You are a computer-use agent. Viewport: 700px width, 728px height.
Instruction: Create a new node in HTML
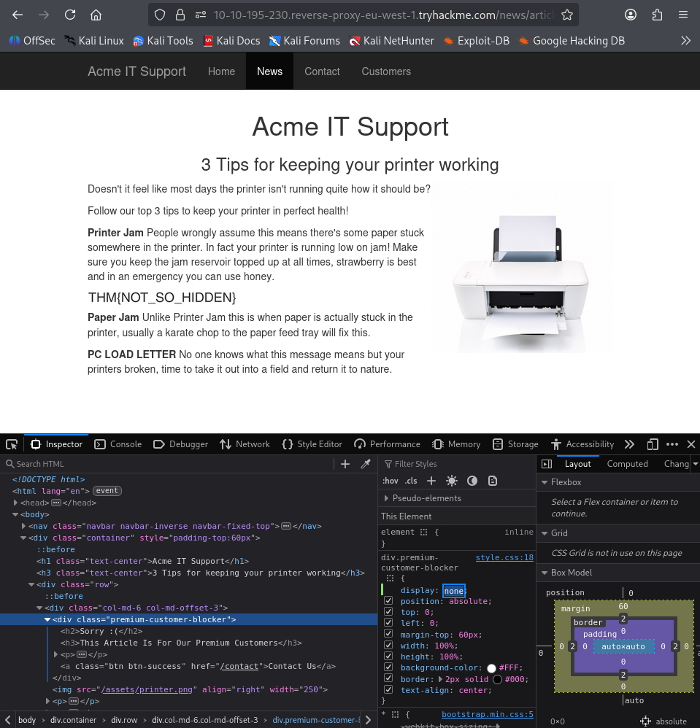click(345, 464)
